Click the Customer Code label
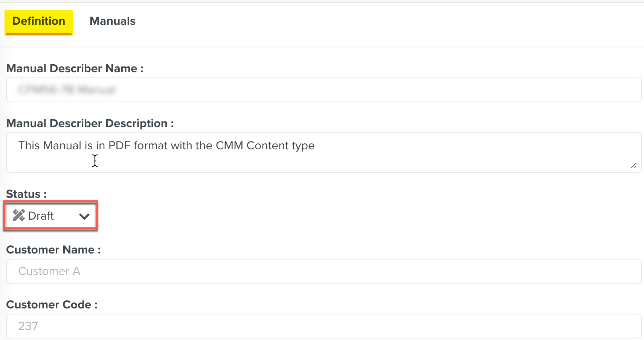Image resolution: width=644 pixels, height=340 pixels. (x=52, y=305)
